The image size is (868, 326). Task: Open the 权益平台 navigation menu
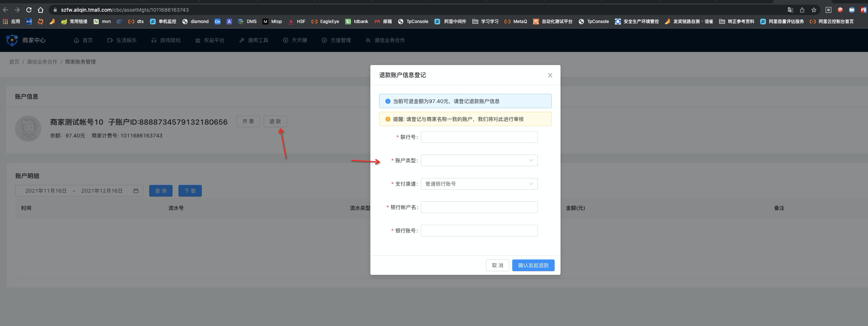point(210,40)
